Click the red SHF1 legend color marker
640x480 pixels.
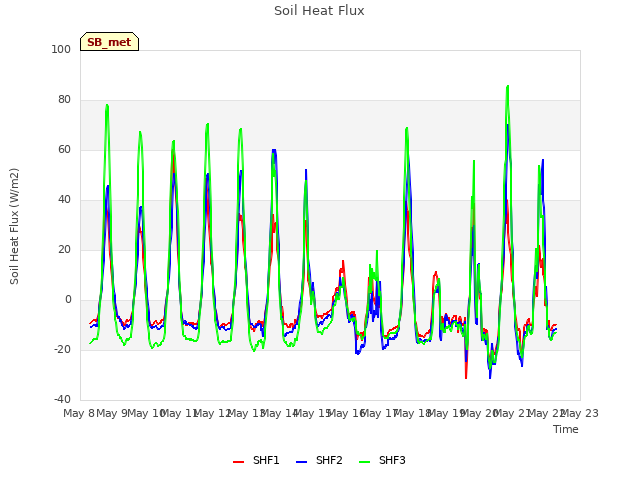tap(238, 462)
